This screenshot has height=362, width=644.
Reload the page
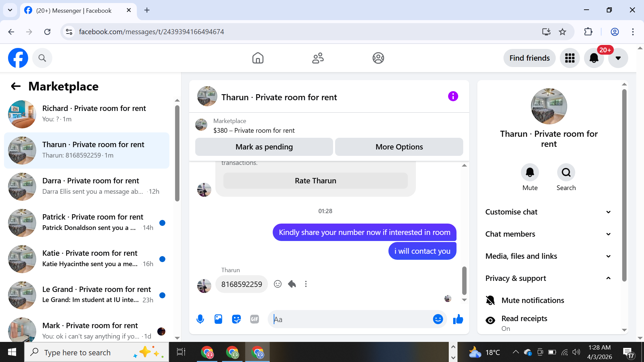(47, 32)
